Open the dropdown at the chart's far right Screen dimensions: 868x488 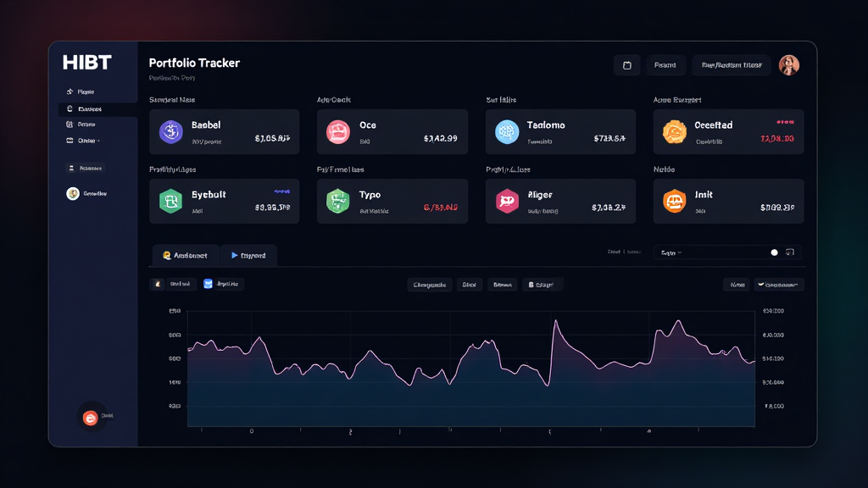coord(778,285)
